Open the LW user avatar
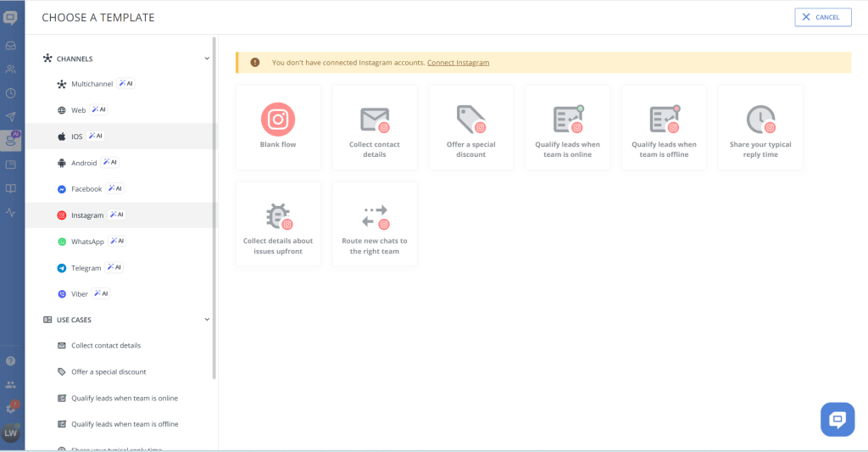 click(10, 433)
